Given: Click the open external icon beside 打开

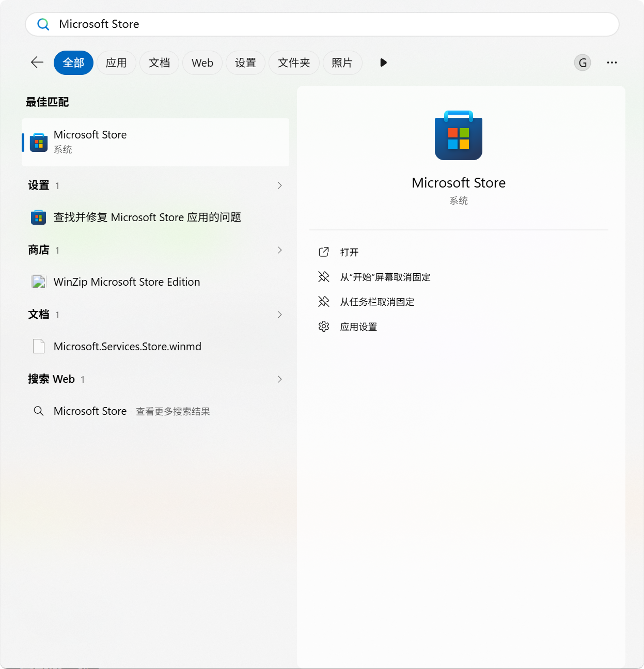Looking at the screenshot, I should point(324,252).
